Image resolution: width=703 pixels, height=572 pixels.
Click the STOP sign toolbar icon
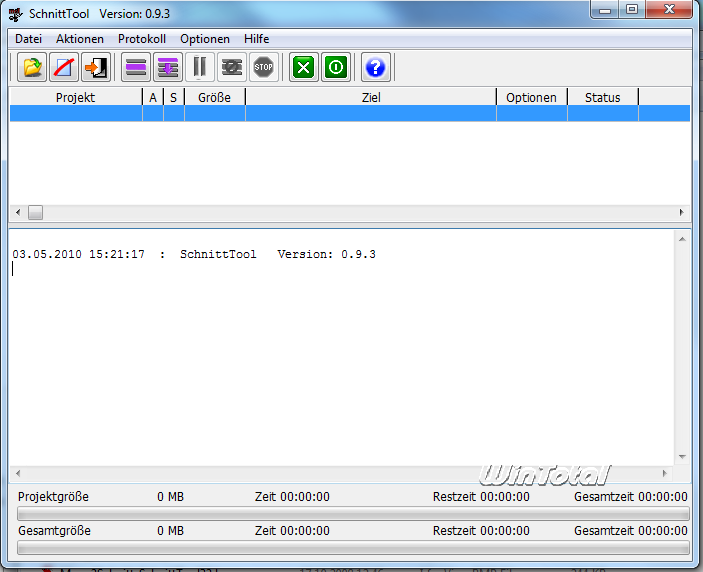point(264,67)
